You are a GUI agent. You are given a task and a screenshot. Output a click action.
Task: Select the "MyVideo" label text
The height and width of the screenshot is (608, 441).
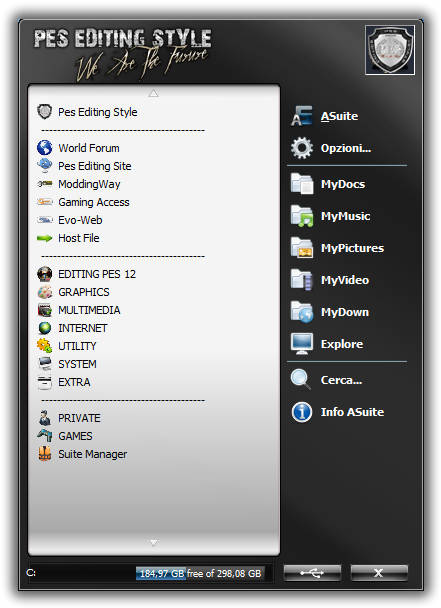pos(345,280)
